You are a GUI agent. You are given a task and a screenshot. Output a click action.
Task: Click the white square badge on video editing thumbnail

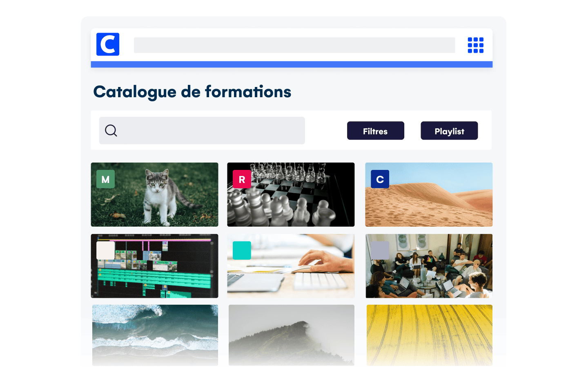[x=105, y=250]
